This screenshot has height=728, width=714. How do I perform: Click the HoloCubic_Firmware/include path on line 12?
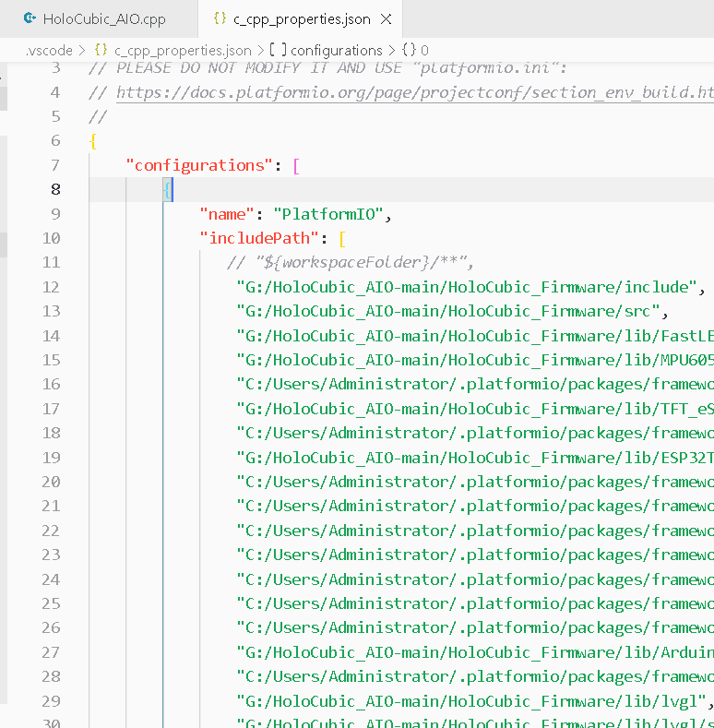[467, 287]
